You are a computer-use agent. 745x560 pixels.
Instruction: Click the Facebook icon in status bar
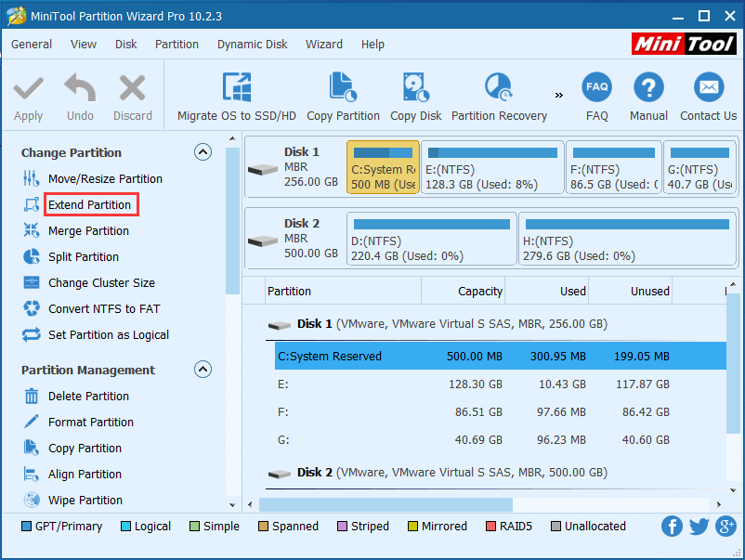[x=672, y=526]
